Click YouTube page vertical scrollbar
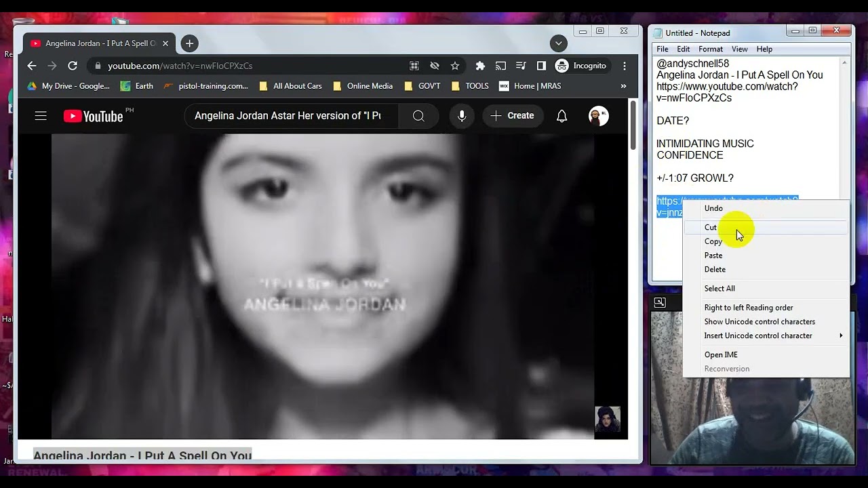The image size is (868, 488). (x=633, y=125)
